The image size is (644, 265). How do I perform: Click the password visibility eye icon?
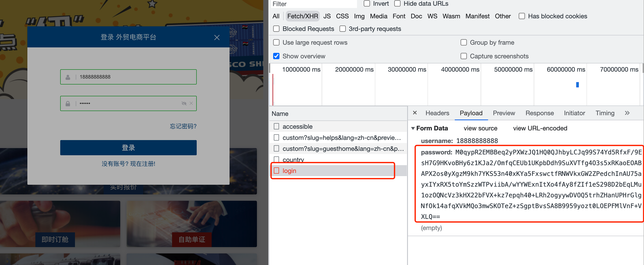(184, 103)
